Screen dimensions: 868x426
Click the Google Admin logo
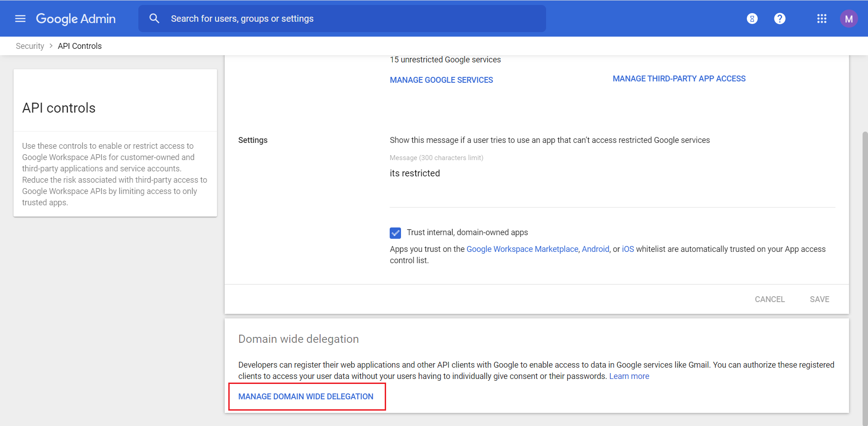pyautogui.click(x=76, y=19)
